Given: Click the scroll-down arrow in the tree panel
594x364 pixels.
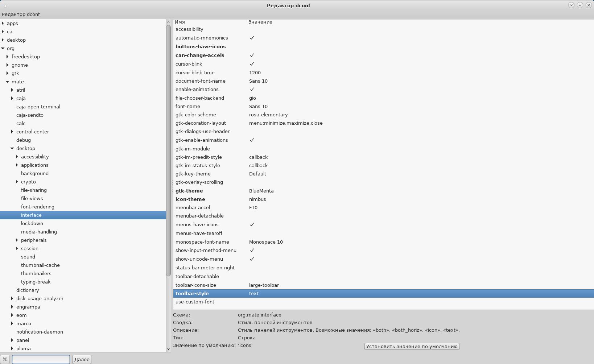Looking at the screenshot, I should [x=168, y=349].
